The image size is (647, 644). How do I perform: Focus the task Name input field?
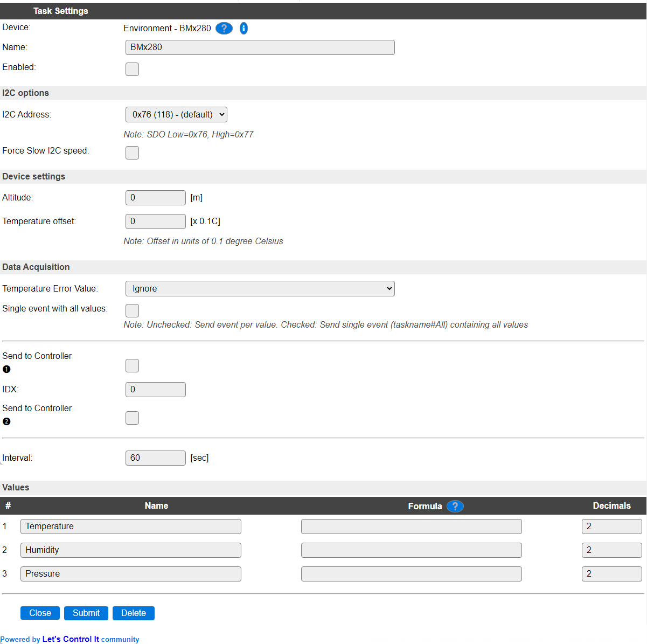click(x=260, y=47)
